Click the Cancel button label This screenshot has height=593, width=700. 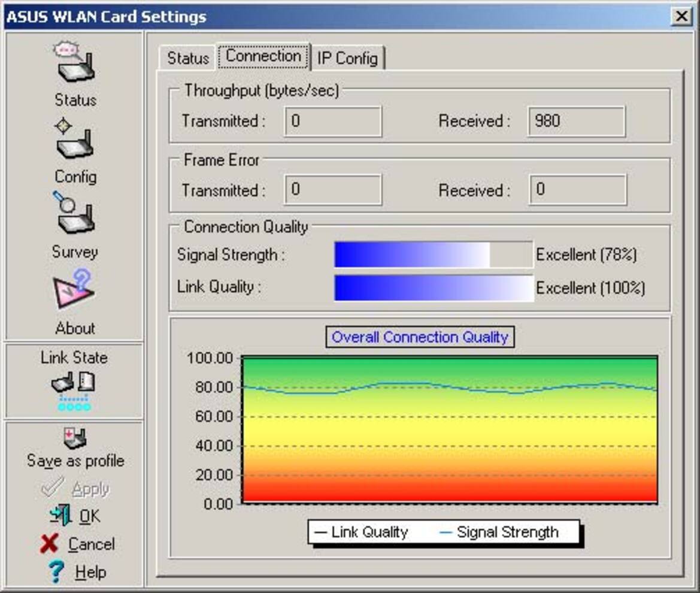pos(92,544)
